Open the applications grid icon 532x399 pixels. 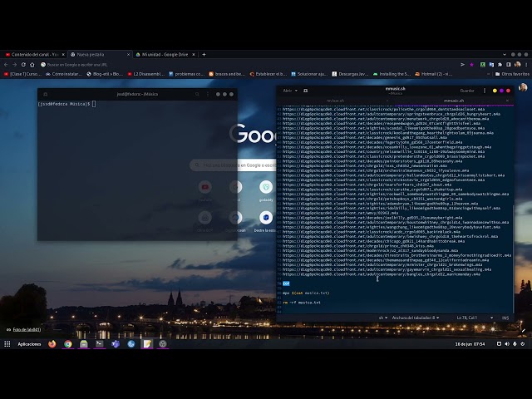(x=7, y=344)
